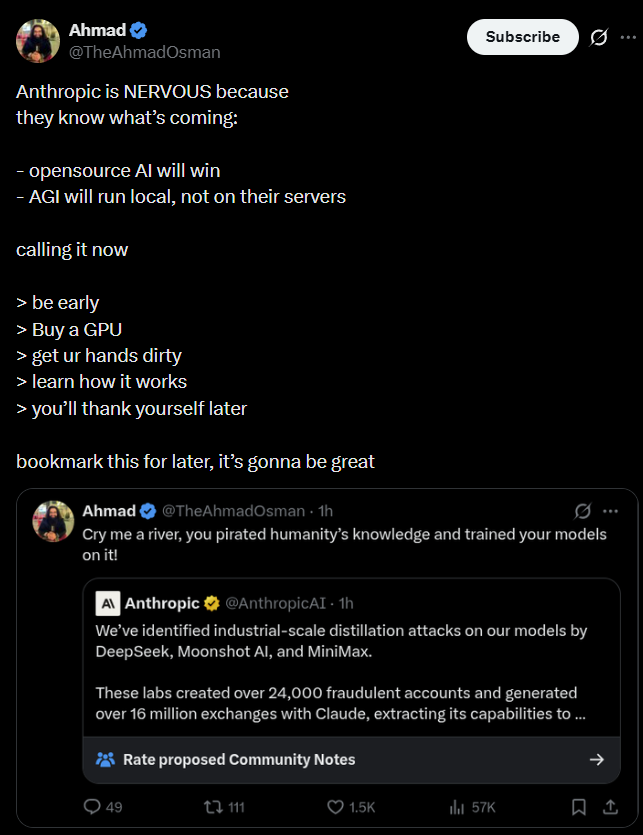Open Rate proposed Community Notes
The height and width of the screenshot is (835, 643).
tap(239, 760)
